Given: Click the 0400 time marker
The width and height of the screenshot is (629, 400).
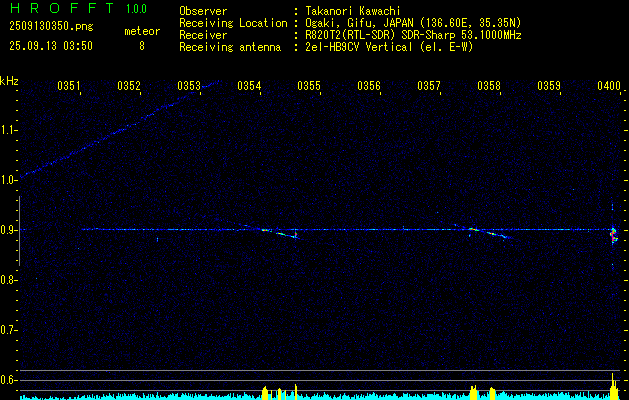Looking at the screenshot, I should point(609,85).
